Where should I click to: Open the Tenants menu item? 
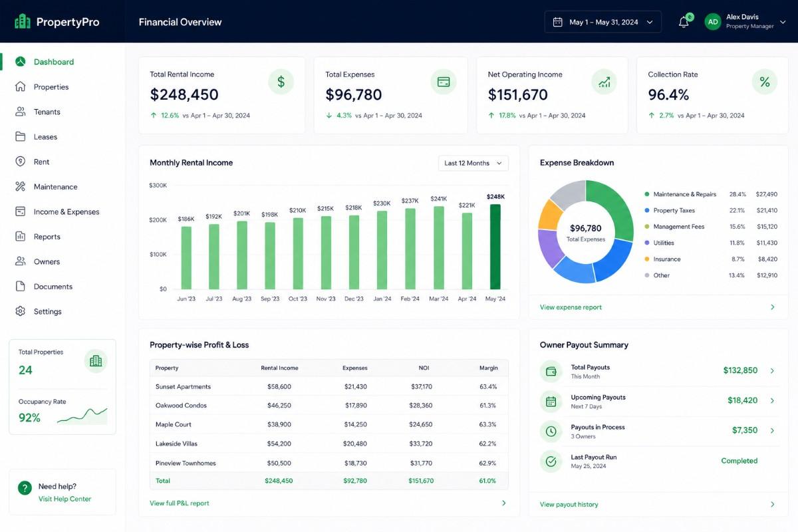coord(47,112)
